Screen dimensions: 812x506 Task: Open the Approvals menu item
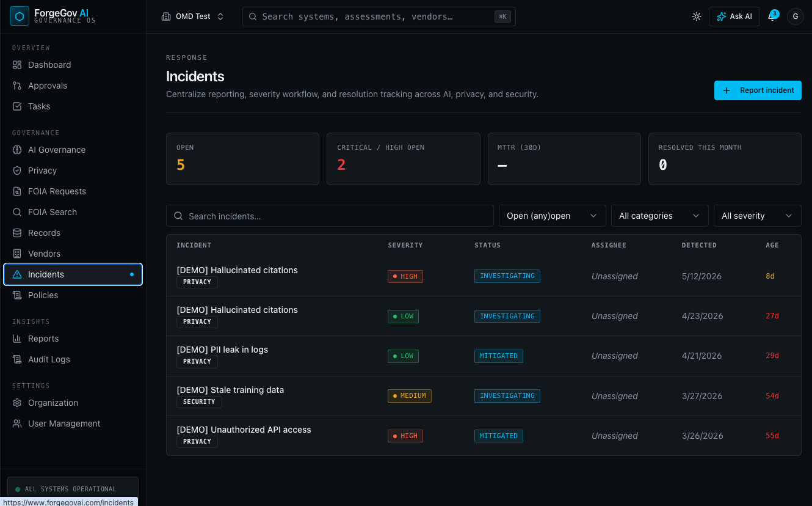73,86
